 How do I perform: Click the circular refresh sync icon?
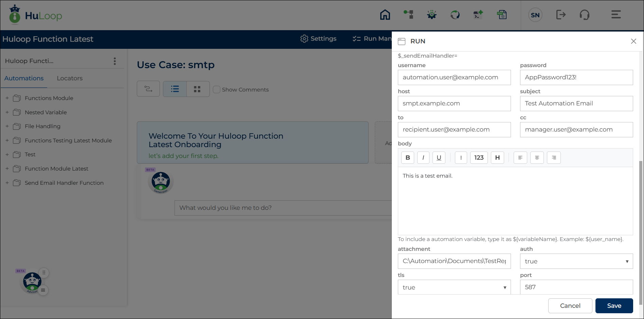pos(455,15)
